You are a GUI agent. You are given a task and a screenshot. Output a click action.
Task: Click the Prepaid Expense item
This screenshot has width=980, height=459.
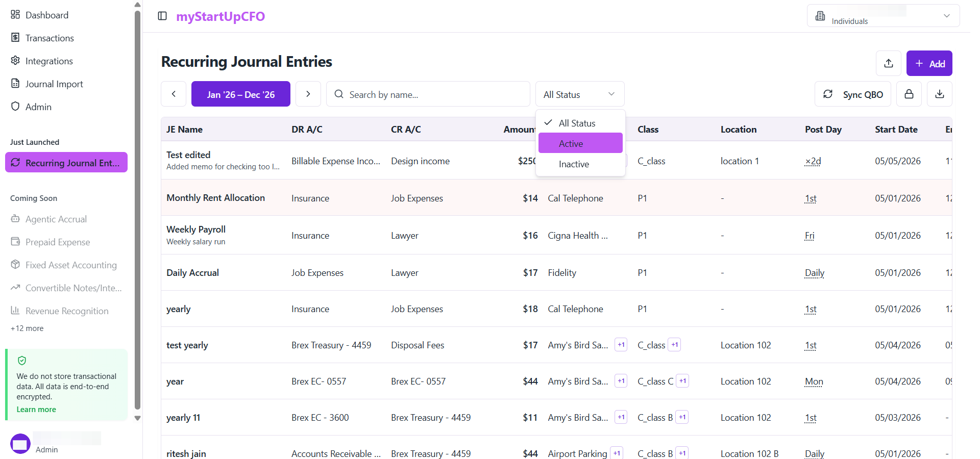(x=51, y=242)
